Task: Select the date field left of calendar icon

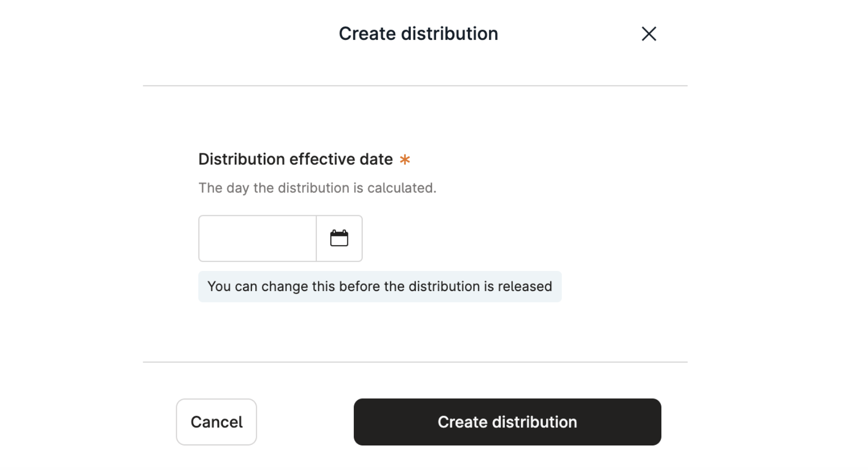Action: click(x=257, y=238)
